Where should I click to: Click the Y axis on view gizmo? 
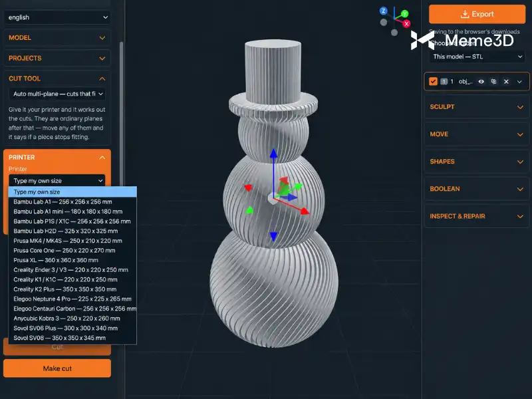pyautogui.click(x=404, y=14)
